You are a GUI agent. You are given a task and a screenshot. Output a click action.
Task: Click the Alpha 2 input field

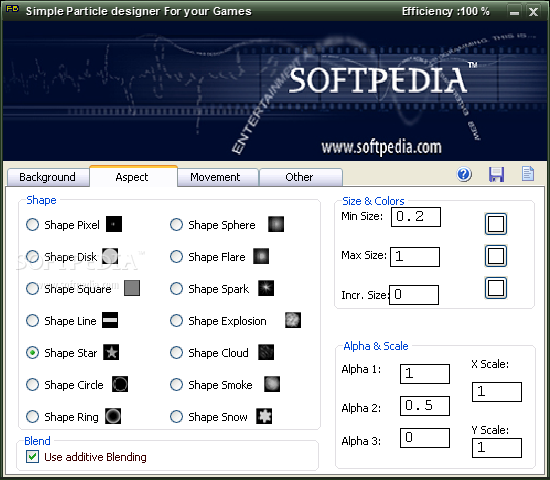(x=425, y=406)
